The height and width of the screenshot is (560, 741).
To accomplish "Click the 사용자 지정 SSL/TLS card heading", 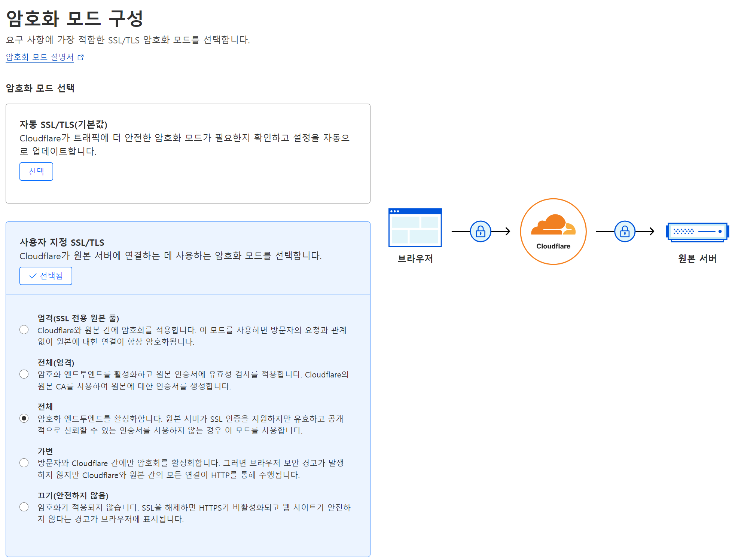I will pyautogui.click(x=62, y=242).
